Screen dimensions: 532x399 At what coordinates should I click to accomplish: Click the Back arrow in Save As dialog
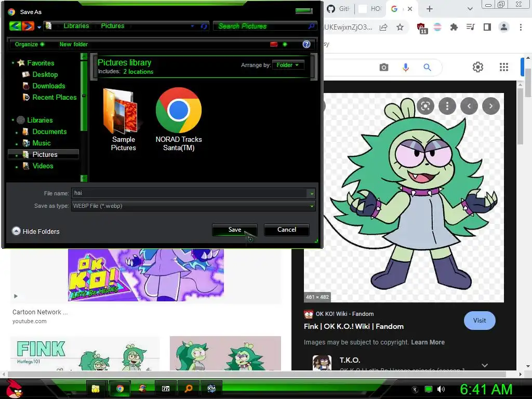pos(15,26)
